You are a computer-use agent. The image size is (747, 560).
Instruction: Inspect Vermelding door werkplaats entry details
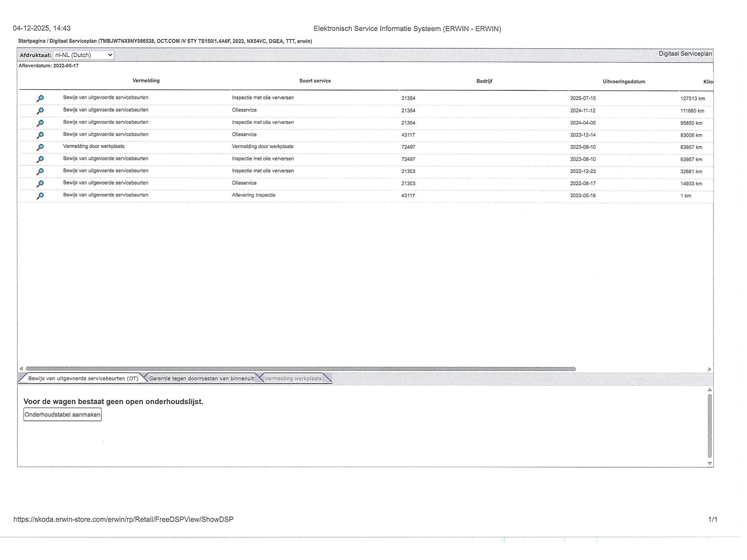tap(40, 147)
